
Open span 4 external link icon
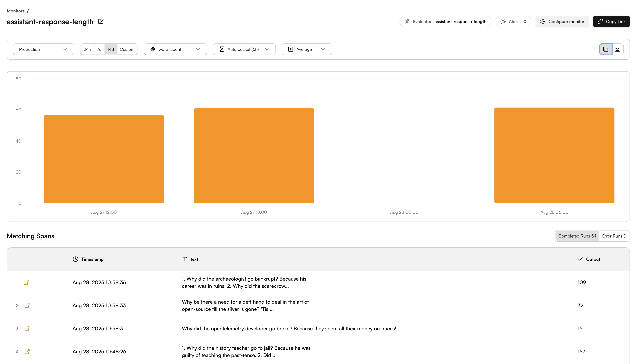(x=27, y=351)
